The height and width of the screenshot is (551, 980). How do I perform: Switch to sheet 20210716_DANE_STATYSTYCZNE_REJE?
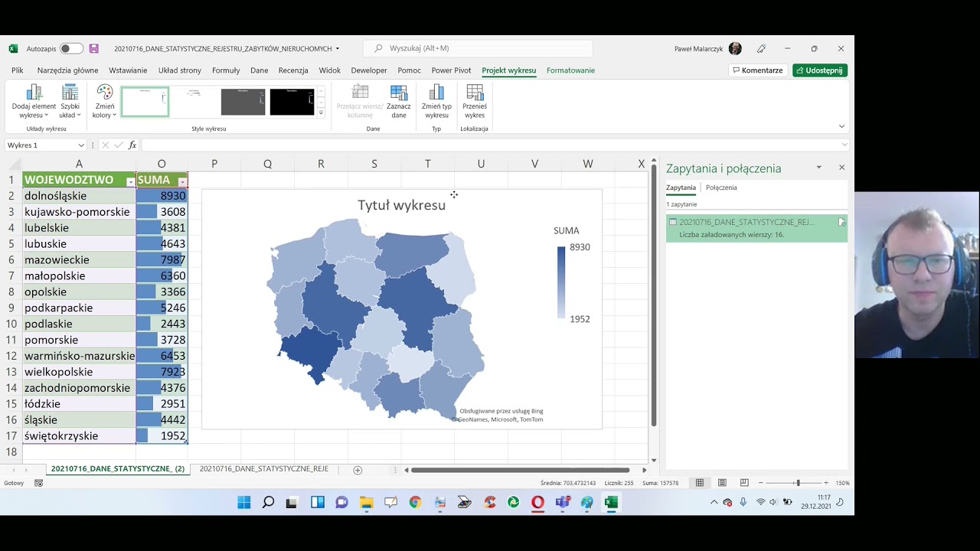pyautogui.click(x=264, y=468)
